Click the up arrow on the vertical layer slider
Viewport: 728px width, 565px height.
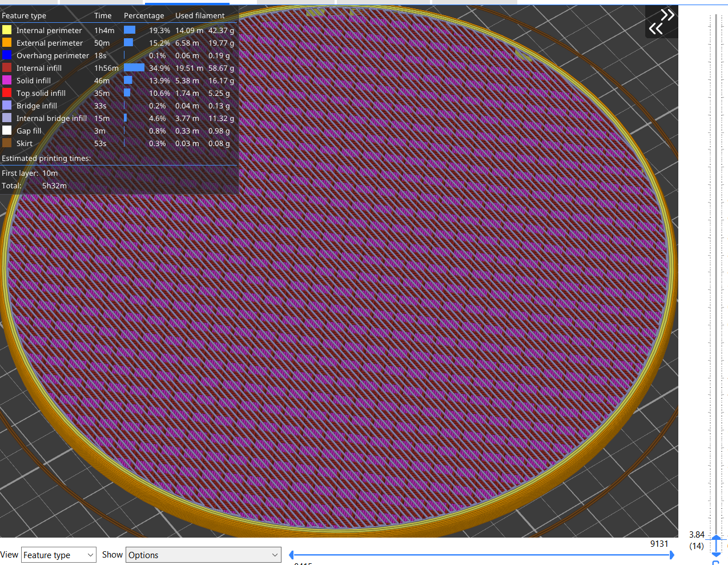717,537
